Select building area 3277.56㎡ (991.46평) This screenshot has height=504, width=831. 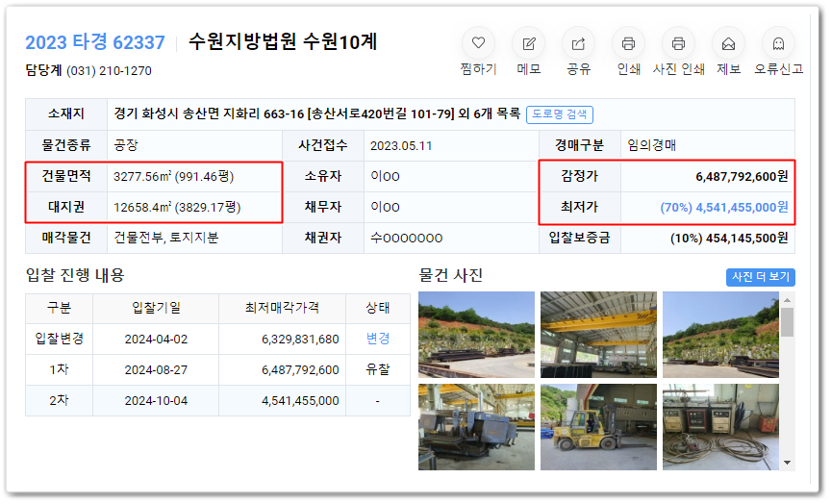pyautogui.click(x=173, y=176)
